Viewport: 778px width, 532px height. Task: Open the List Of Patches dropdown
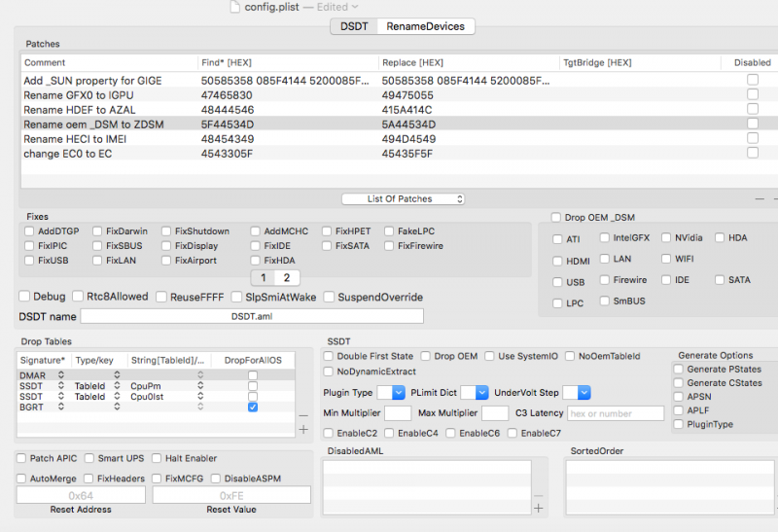403,198
